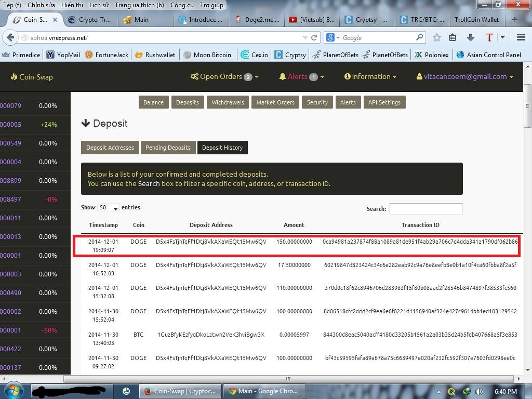The width and height of the screenshot is (532, 399).
Task: Open the Cryptsy bookmark in the bookmarks bar
Action: click(x=290, y=55)
